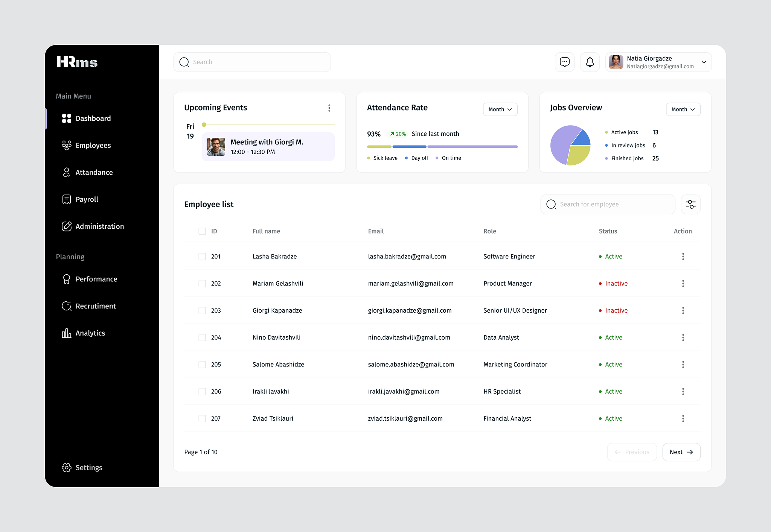The height and width of the screenshot is (532, 771).
Task: Open the Upcoming Events three-dot menu
Action: click(x=329, y=108)
